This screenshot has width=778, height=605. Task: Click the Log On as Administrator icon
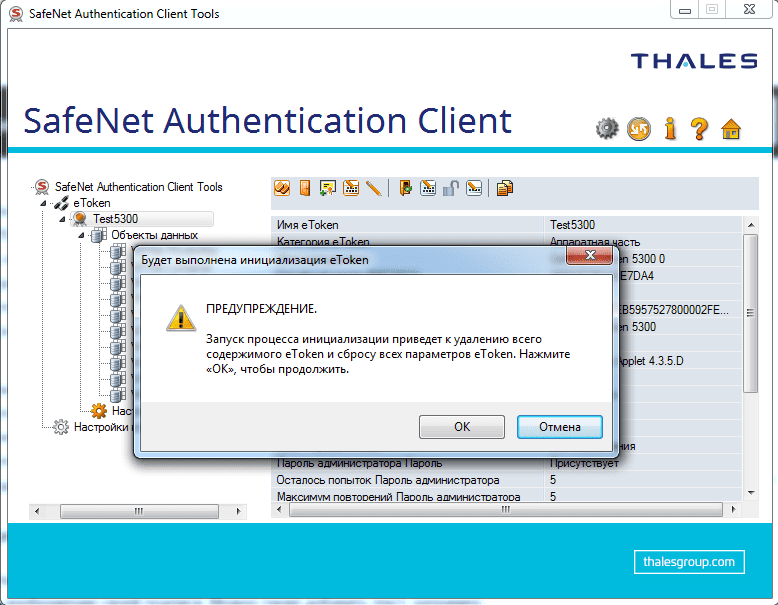click(x=405, y=188)
